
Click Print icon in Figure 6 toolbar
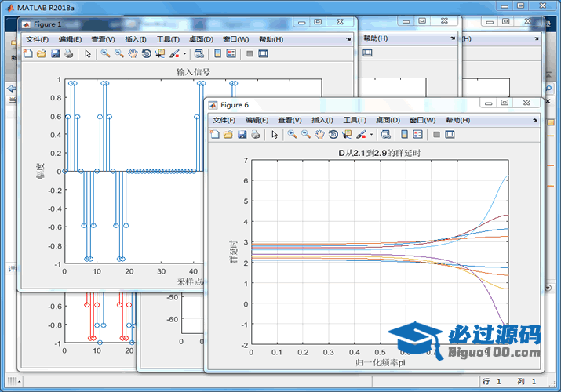pos(255,135)
